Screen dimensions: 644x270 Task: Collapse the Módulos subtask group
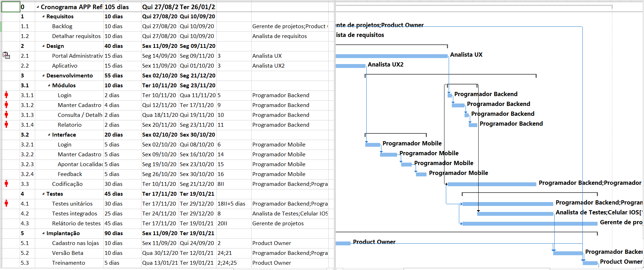coord(49,86)
